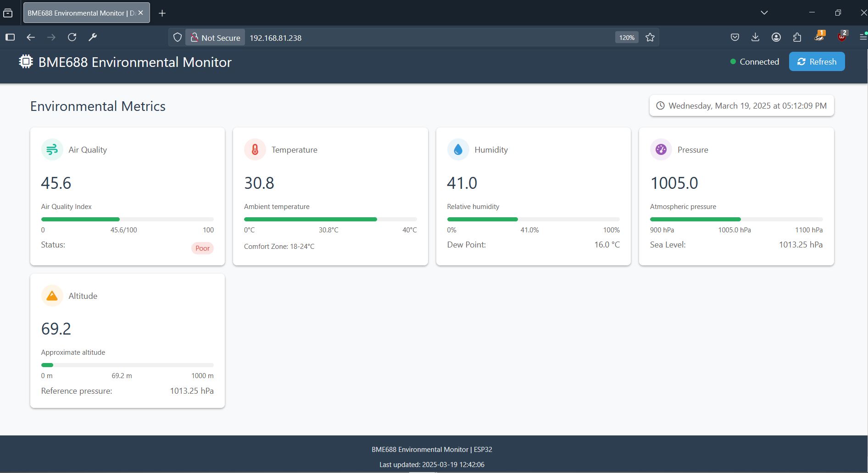The image size is (868, 473).
Task: Click the Air Quality wind icon
Action: tap(52, 149)
